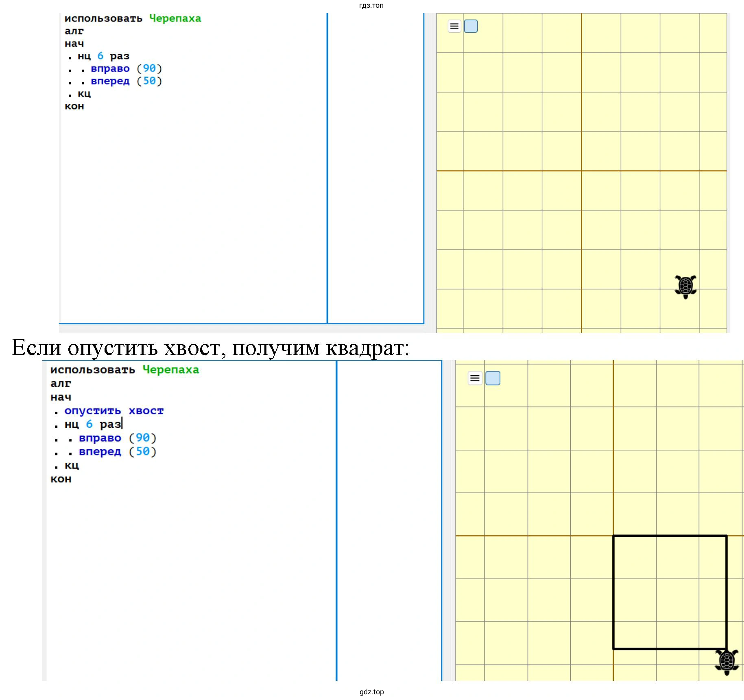Click the gdz.top watermark at the page bottom
Viewport: 744px width, 700px height.
[371, 692]
